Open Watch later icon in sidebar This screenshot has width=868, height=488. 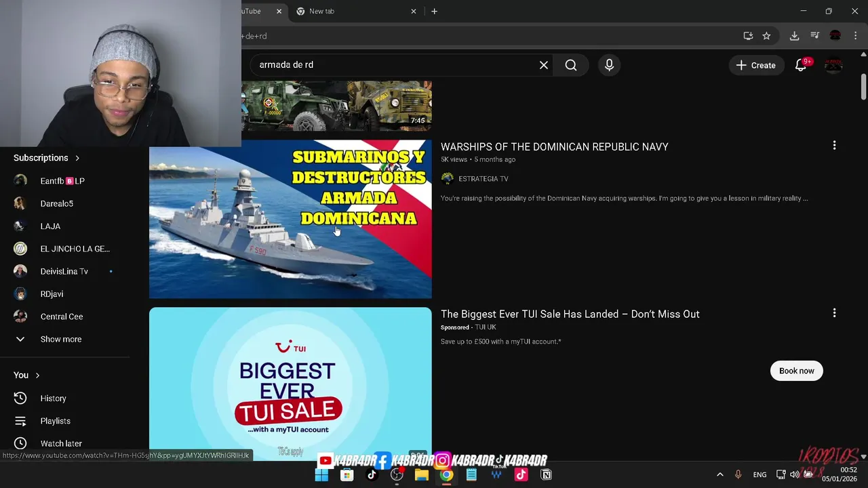[x=20, y=443]
